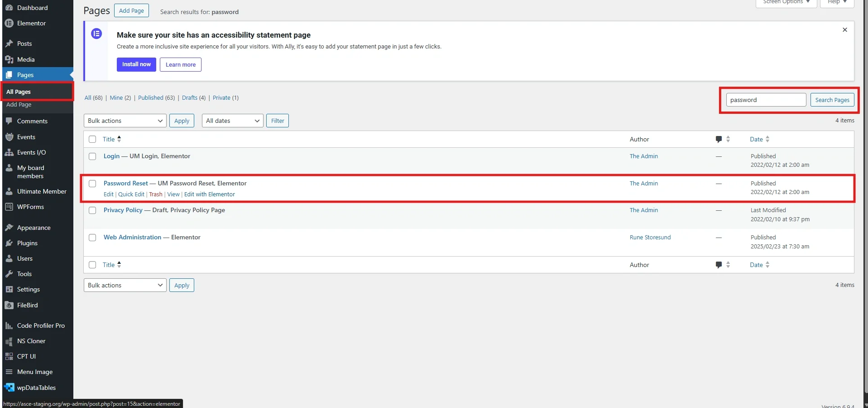Viewport: 868px width, 408px height.
Task: Show the Published (63) pages view
Action: (156, 97)
